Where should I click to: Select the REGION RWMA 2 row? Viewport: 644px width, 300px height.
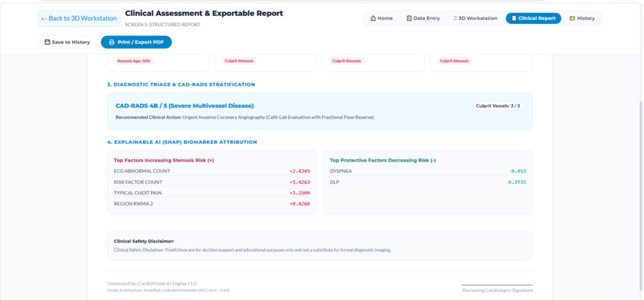[212, 203]
